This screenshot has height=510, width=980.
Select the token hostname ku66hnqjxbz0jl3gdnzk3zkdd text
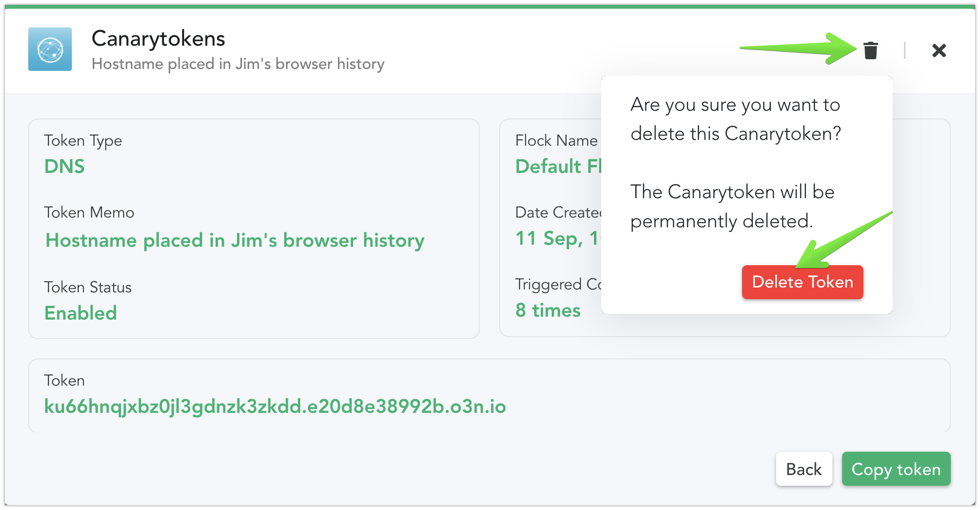275,407
